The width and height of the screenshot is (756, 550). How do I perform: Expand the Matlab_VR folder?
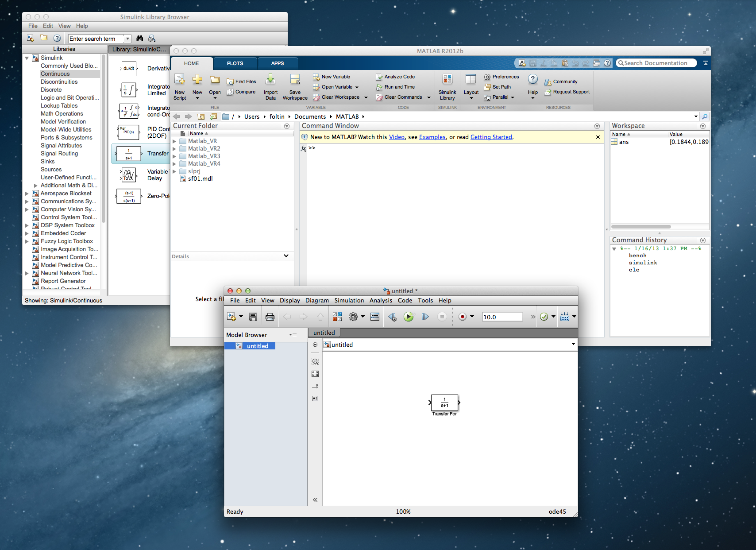point(174,141)
